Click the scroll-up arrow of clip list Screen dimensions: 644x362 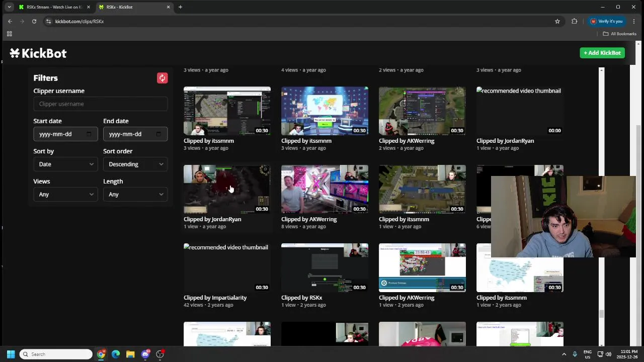601,70
